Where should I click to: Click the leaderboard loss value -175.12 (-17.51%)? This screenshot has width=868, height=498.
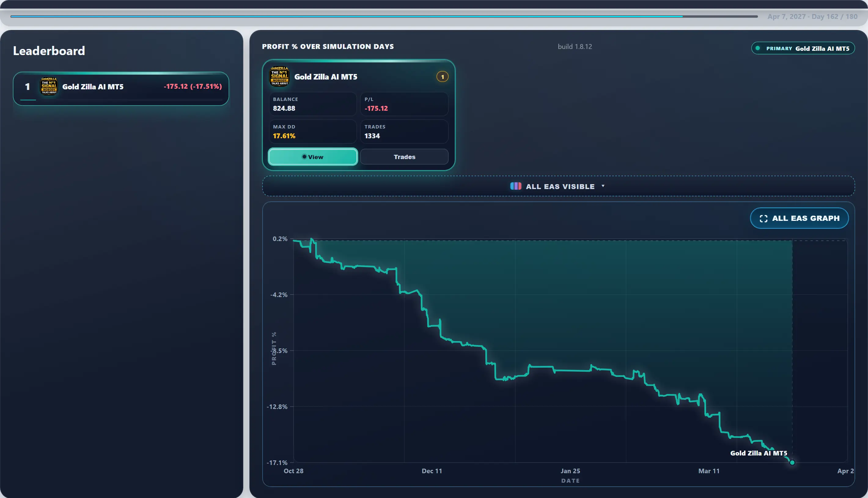click(193, 86)
